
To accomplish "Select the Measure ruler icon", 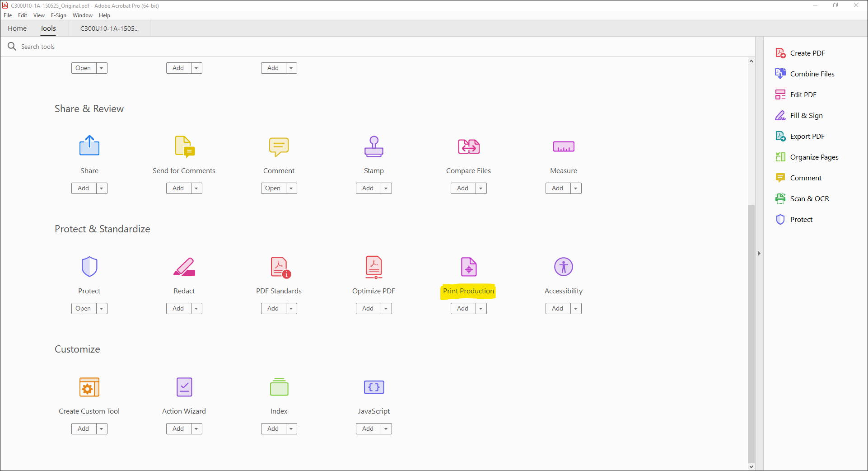I will (564, 146).
